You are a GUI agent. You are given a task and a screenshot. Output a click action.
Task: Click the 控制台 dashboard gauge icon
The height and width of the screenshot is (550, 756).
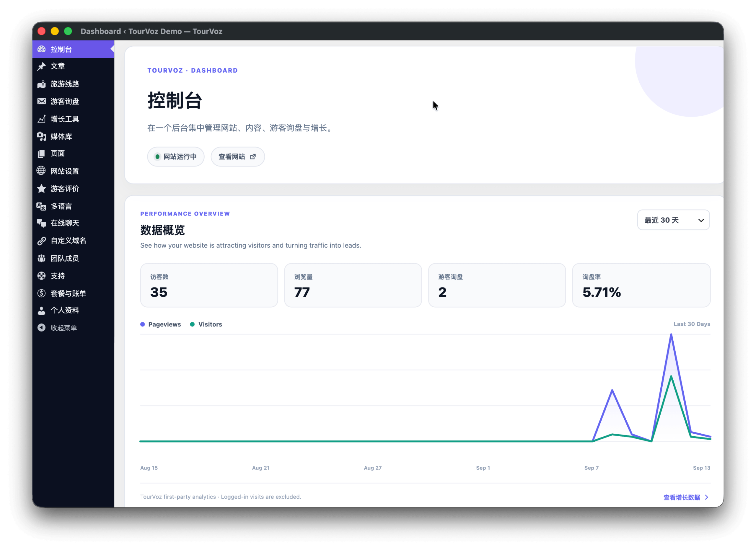click(x=42, y=49)
